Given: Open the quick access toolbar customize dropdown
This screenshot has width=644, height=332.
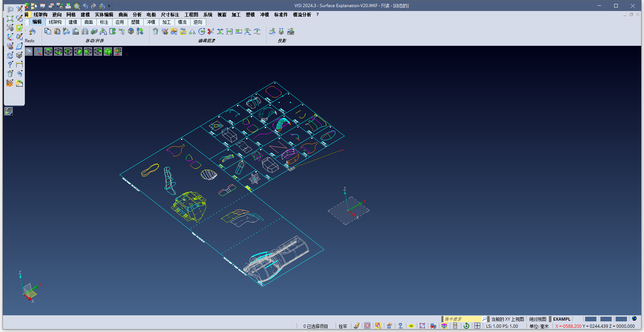Looking at the screenshot, I should pos(109,6).
